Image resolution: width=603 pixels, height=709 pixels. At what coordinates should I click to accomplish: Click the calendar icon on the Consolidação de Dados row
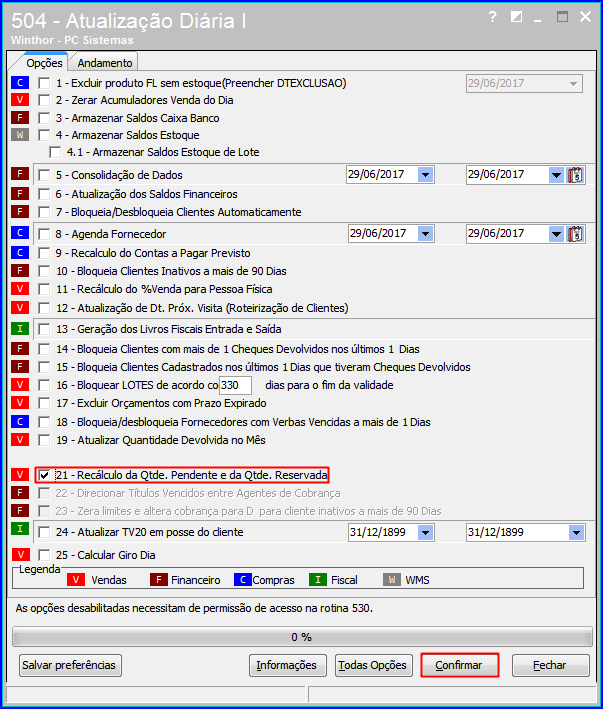pyautogui.click(x=575, y=175)
